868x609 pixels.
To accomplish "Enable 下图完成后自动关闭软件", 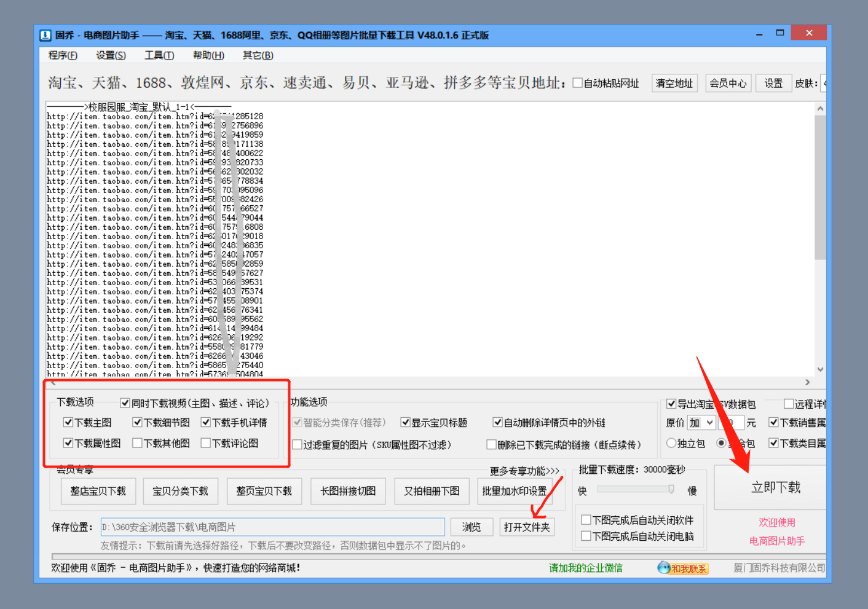I will click(586, 519).
